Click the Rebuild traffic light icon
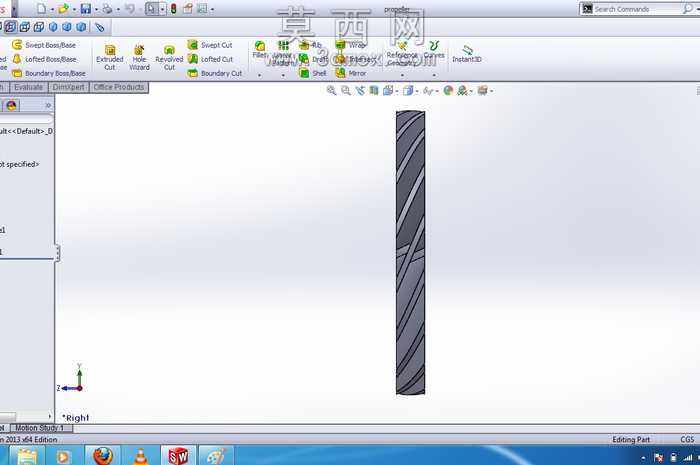The image size is (700, 465). tap(173, 8)
